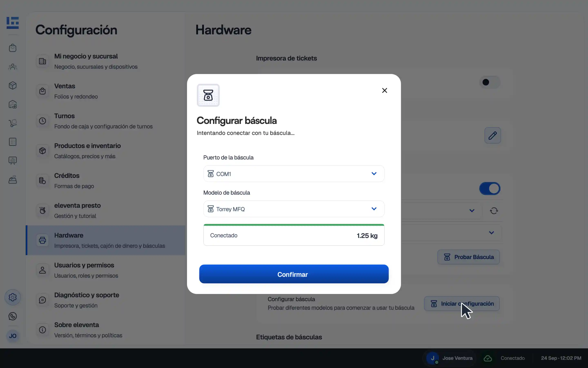588x368 pixels.
Task: Click Conectado status text in bottom bar
Action: (x=512, y=358)
